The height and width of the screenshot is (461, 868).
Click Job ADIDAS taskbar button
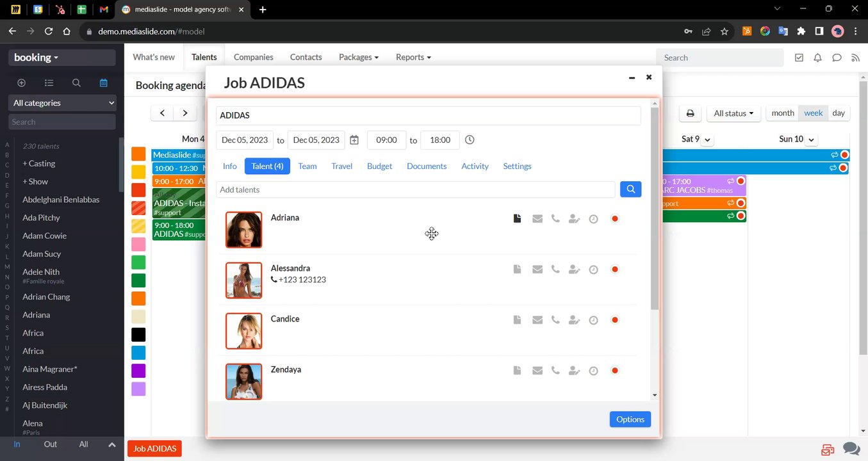pos(155,449)
